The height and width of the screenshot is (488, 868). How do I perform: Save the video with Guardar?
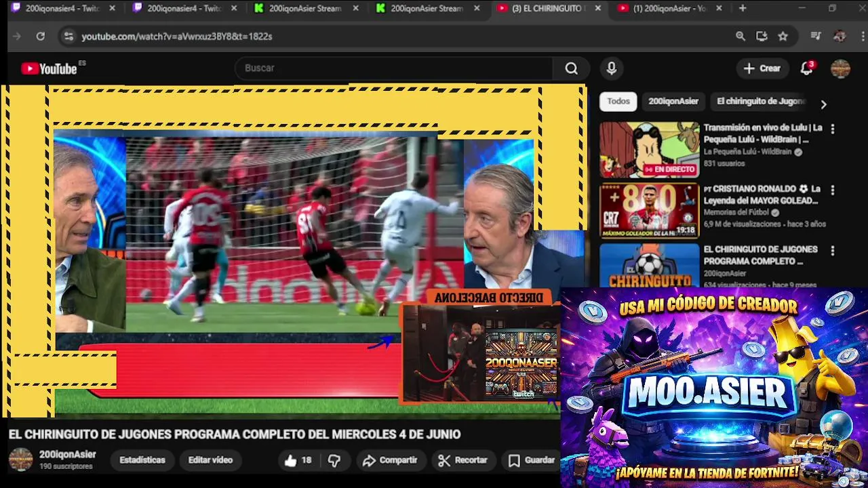click(532, 460)
